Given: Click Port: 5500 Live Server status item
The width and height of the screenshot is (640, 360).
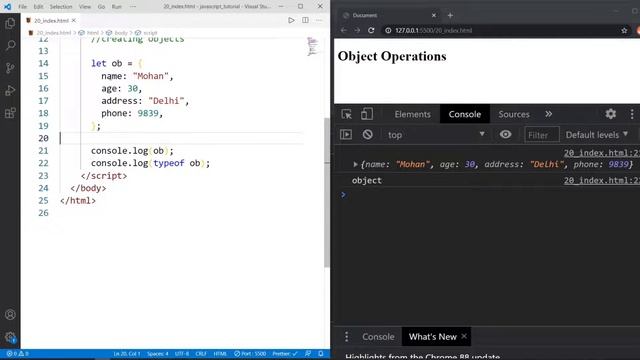Looking at the screenshot, I should click(x=250, y=354).
